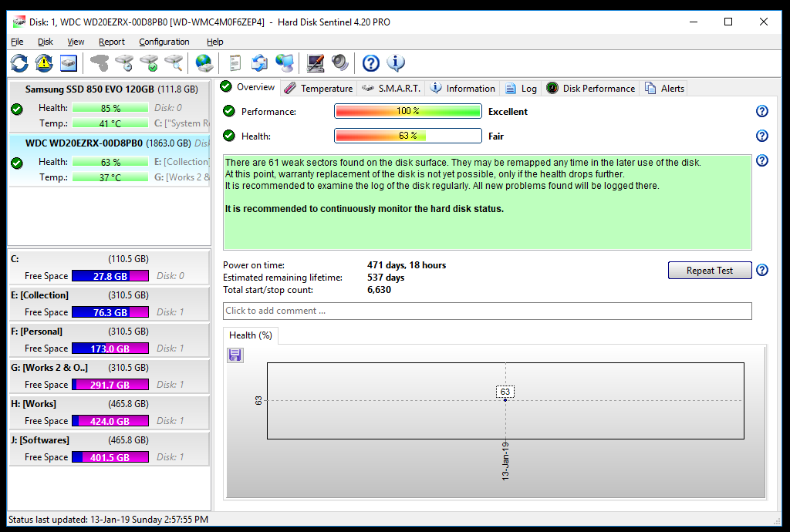Screen dimensions: 790x532
Task: Click the '537 days' remaining lifetime value
Action: (x=386, y=278)
